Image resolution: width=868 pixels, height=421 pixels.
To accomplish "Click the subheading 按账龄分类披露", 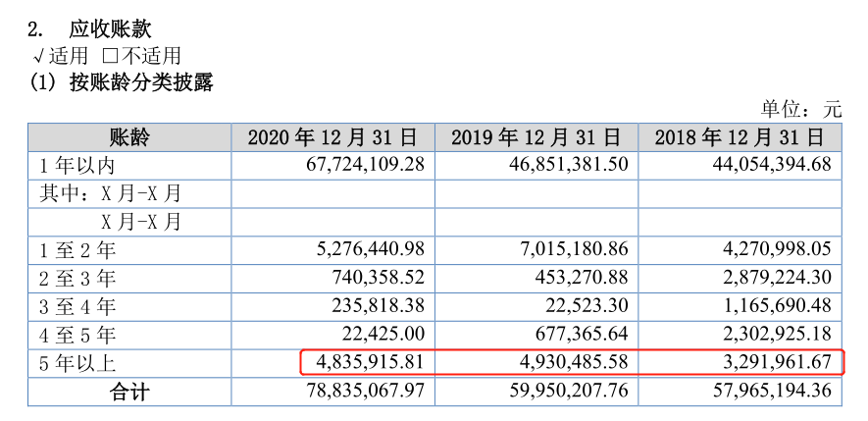I will click(x=141, y=82).
